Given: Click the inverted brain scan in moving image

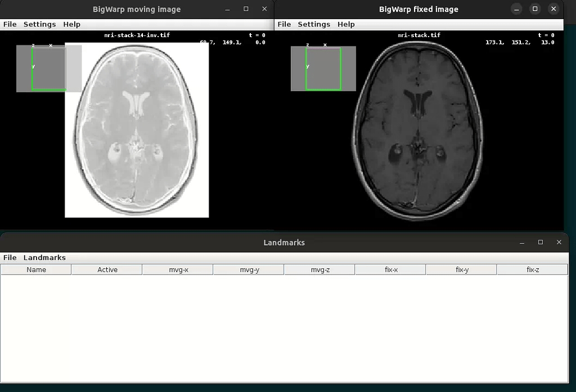Looking at the screenshot, I should click(137, 130).
